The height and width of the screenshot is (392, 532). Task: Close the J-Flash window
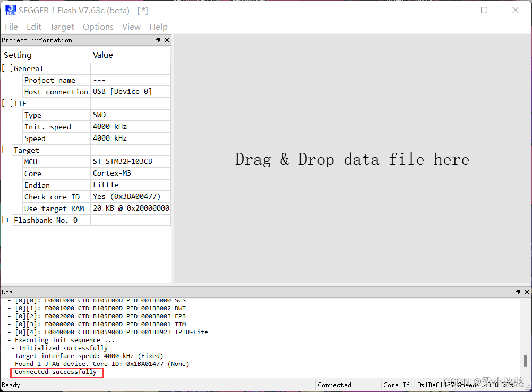click(x=516, y=10)
